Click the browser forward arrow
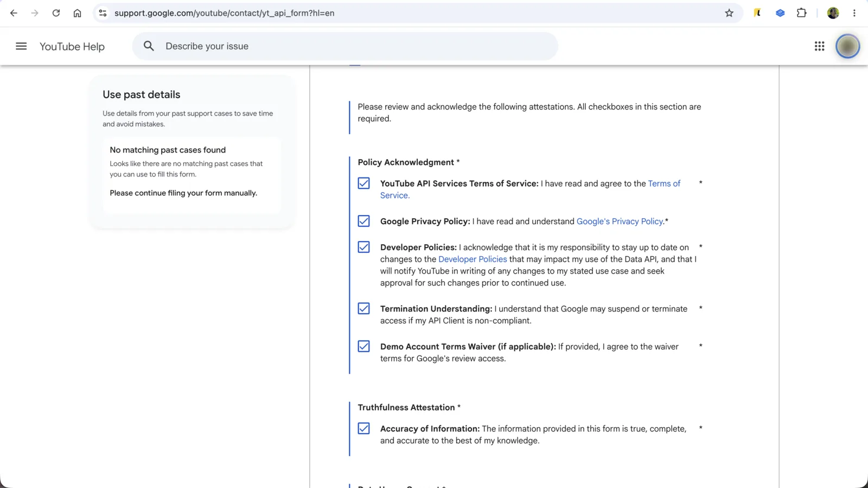The image size is (868, 488). coord(35,13)
